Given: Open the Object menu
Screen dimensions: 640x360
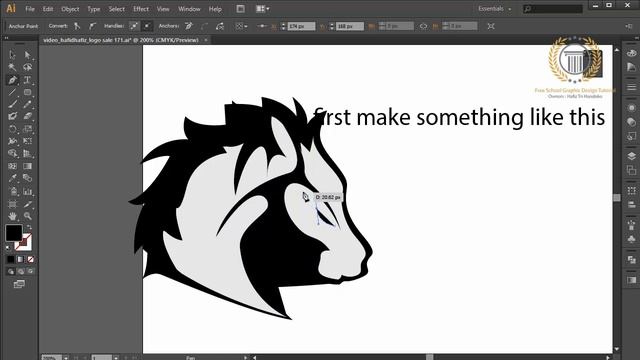Looking at the screenshot, I should click(x=70, y=9).
